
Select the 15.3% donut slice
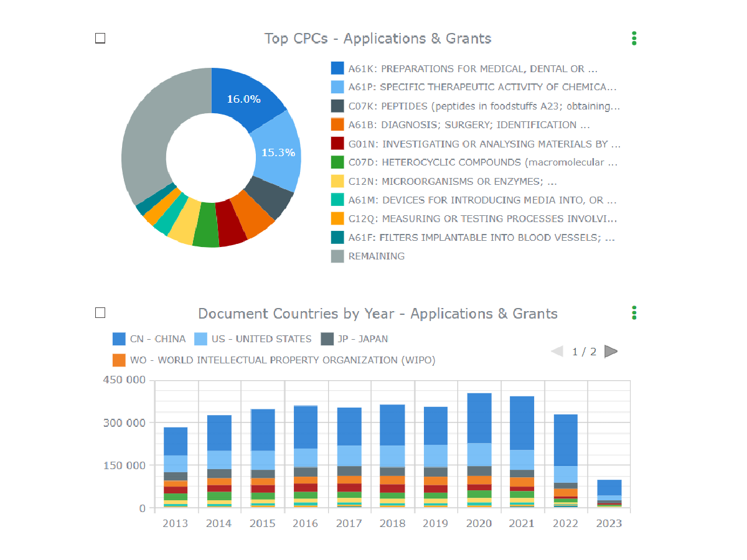point(278,152)
